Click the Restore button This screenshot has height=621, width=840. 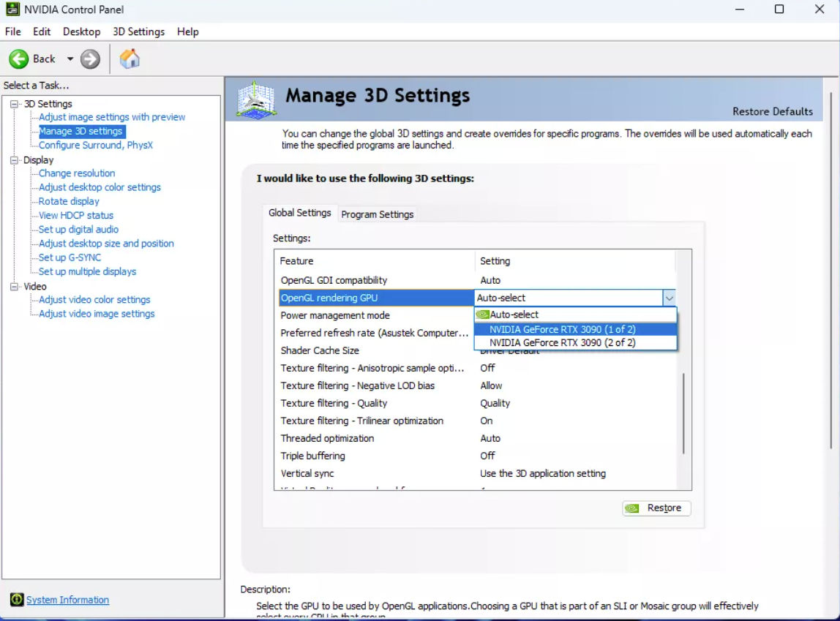pyautogui.click(x=656, y=508)
